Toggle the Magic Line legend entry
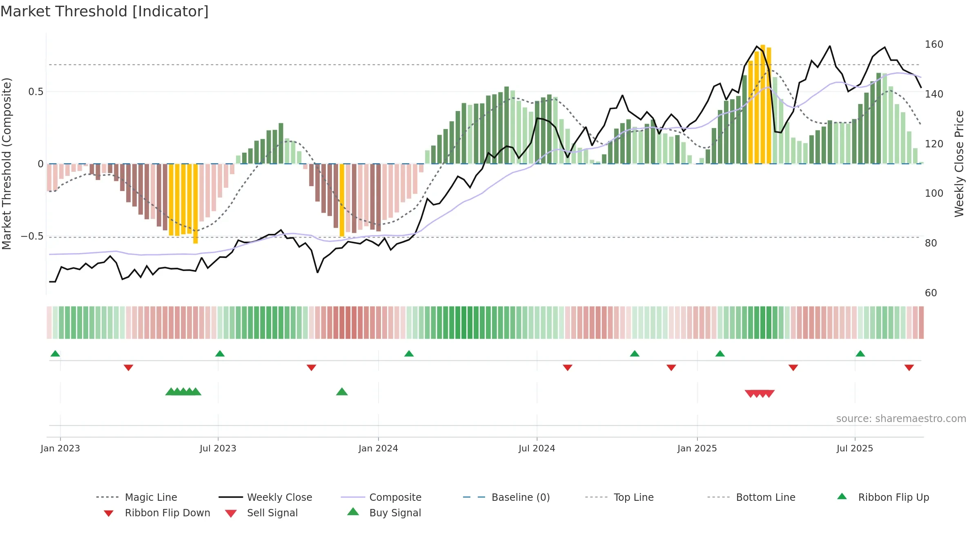The image size is (980, 551). [x=137, y=497]
